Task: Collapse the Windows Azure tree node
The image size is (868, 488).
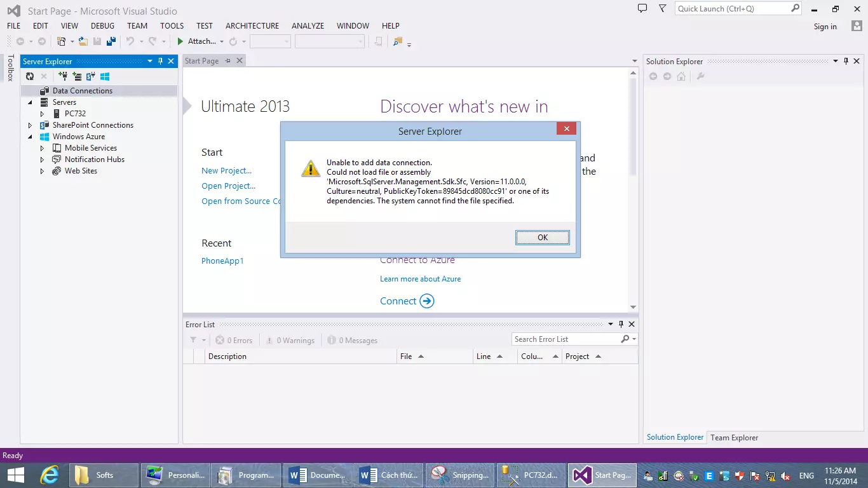Action: click(30, 137)
